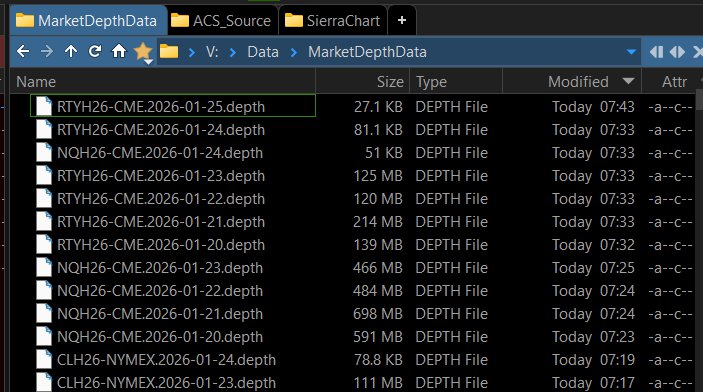Go back with the left arrow
Image resolution: width=703 pixels, height=392 pixels.
(x=23, y=52)
